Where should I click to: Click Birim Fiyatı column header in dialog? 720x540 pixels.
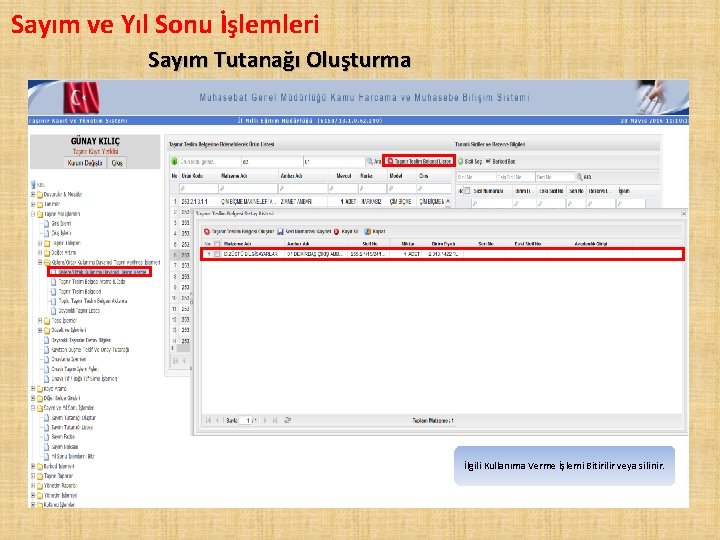click(443, 244)
